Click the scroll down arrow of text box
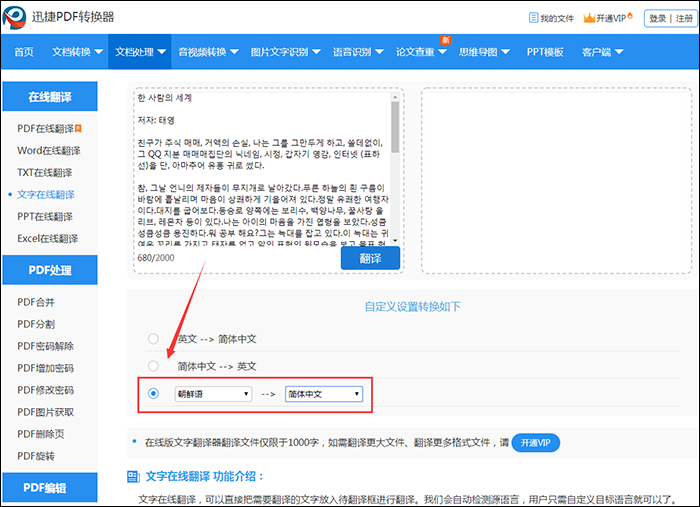 click(x=395, y=241)
